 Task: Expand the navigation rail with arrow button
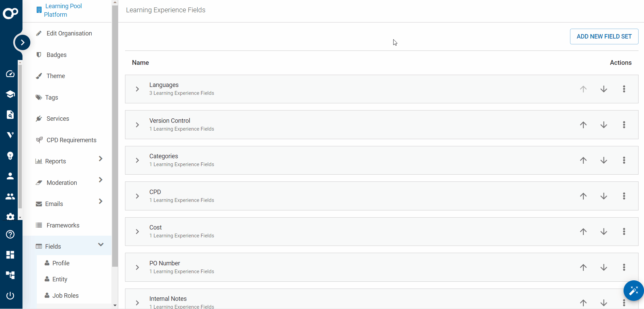[x=22, y=43]
